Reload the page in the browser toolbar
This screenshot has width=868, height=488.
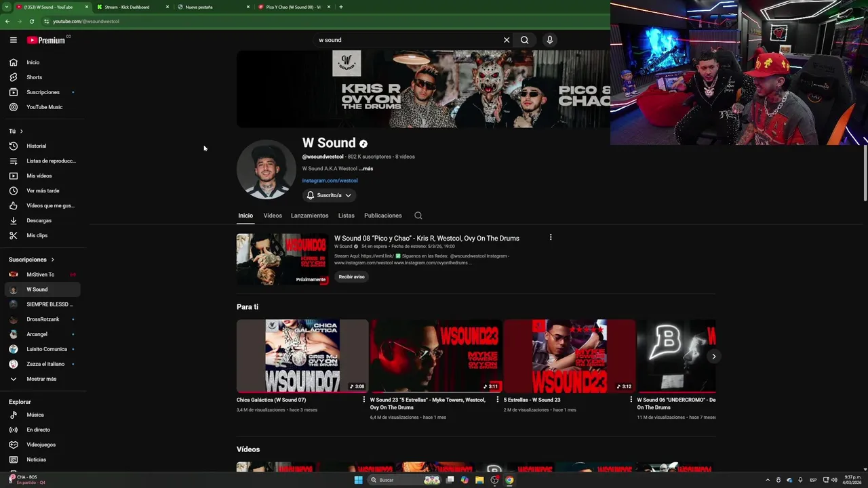[32, 21]
